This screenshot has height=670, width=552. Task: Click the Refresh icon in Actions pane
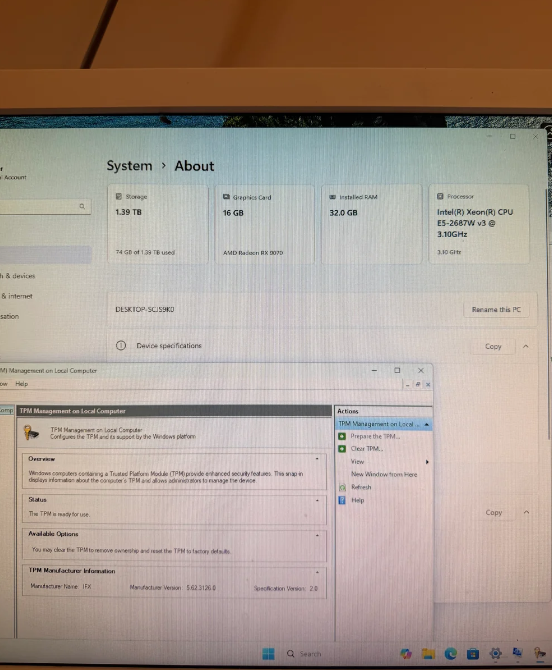[x=342, y=487]
